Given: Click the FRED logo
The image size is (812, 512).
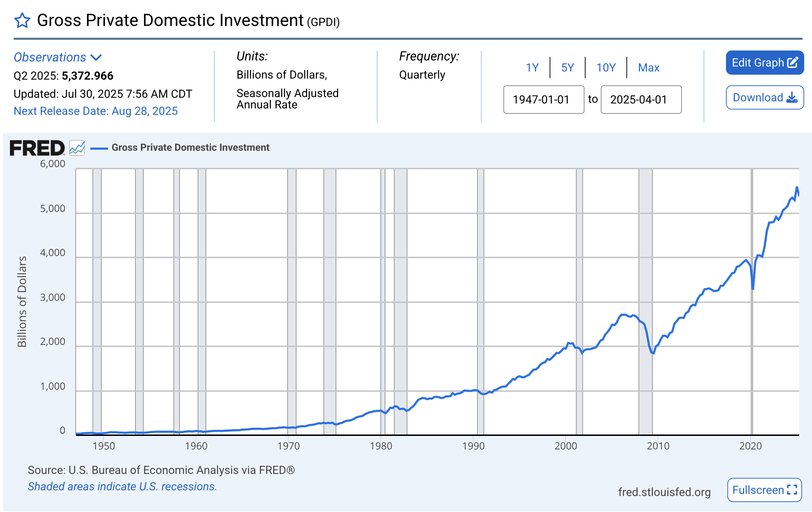Looking at the screenshot, I should tap(37, 148).
